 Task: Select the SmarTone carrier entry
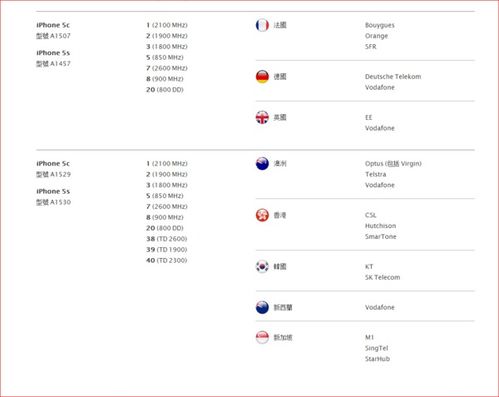click(x=381, y=236)
